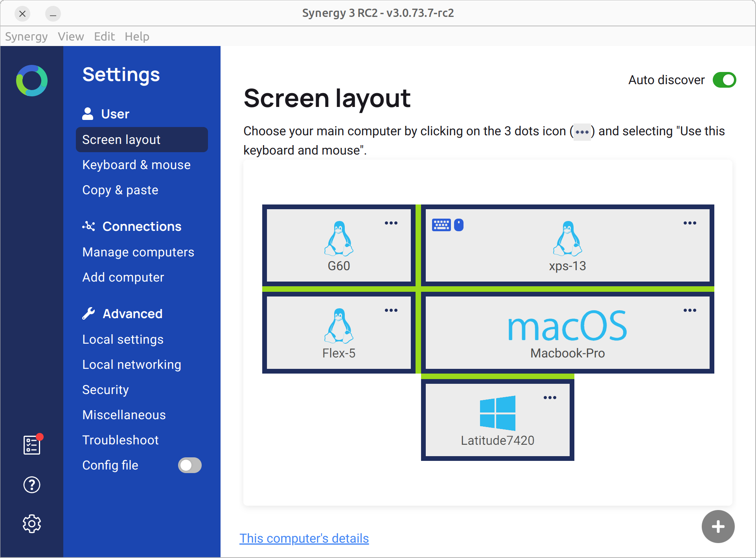Open the settings gear icon
The image size is (756, 558).
[32, 524]
